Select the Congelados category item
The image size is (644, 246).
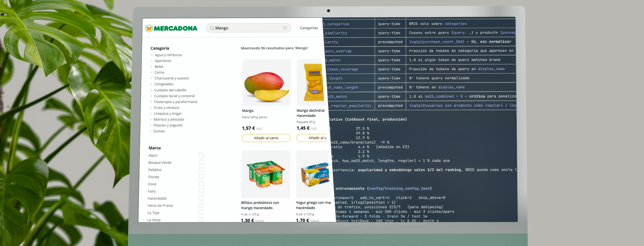click(x=164, y=84)
